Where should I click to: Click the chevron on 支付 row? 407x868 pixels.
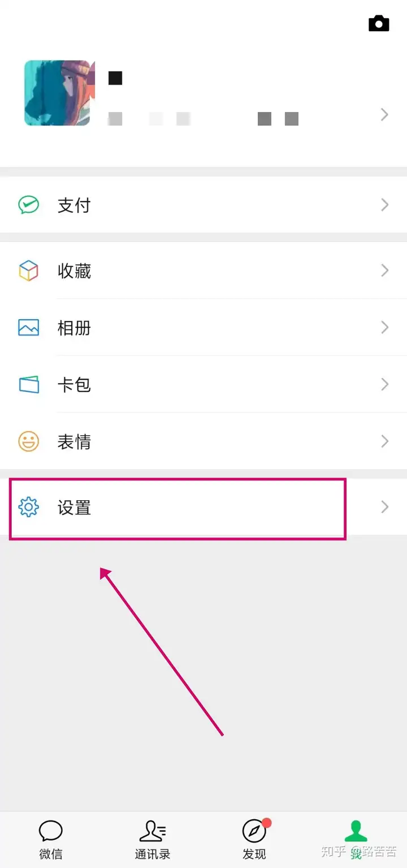point(385,205)
